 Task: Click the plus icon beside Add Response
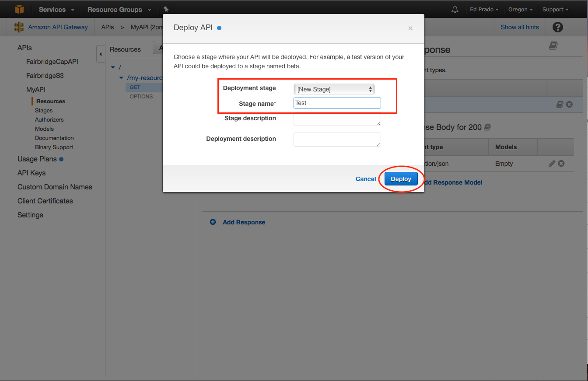click(213, 222)
